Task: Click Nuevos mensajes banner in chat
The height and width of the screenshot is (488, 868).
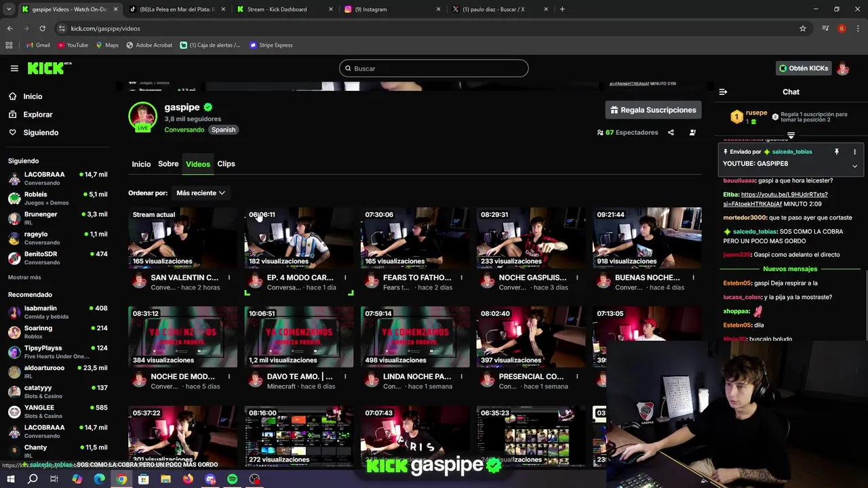Action: [x=790, y=269]
